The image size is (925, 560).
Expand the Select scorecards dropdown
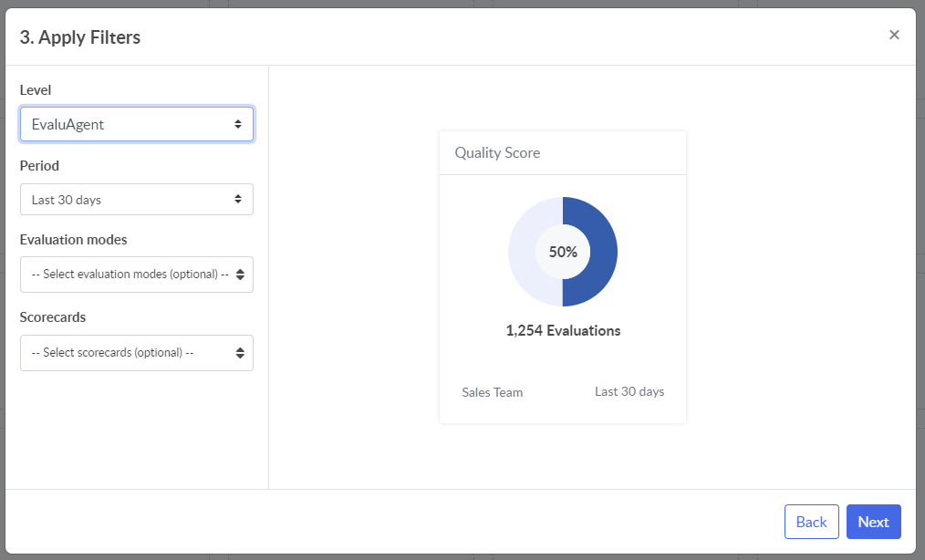tap(137, 353)
